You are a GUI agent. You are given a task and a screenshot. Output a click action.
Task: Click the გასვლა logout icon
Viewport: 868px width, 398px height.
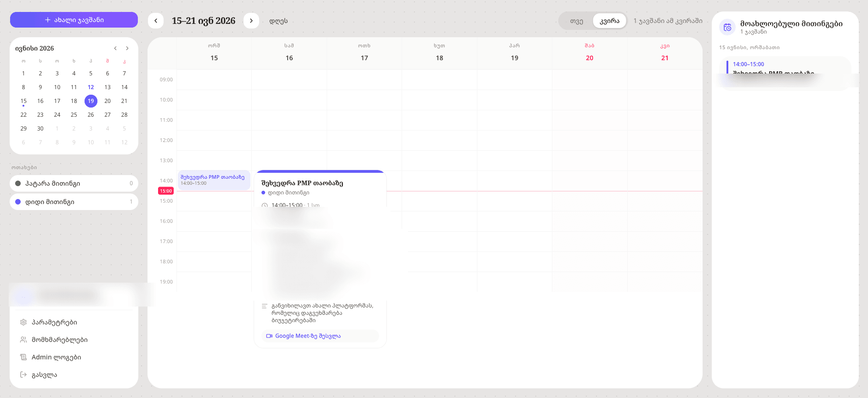pyautogui.click(x=23, y=375)
